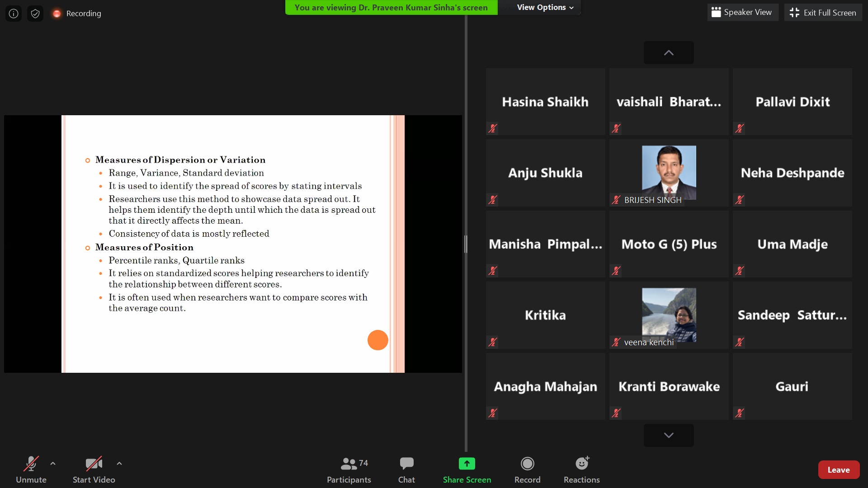Expand the video options arrow beside Start Video
Image resolution: width=868 pixels, height=488 pixels.
click(119, 463)
